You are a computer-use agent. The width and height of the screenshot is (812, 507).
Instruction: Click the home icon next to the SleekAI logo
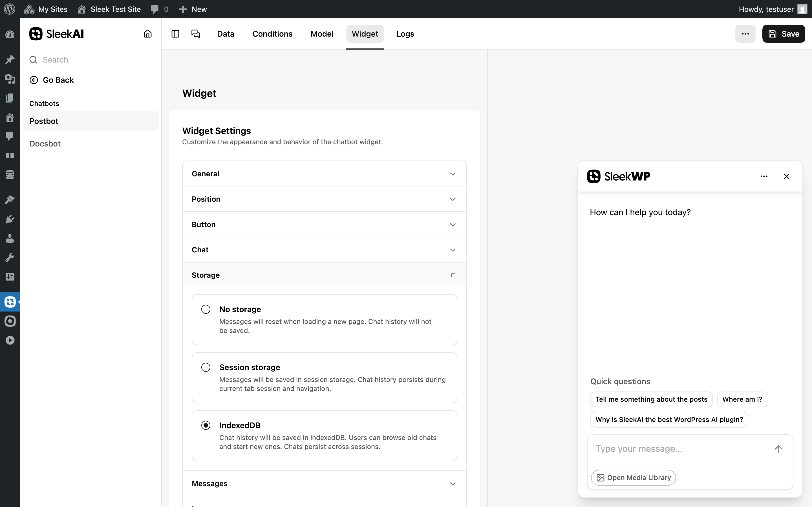(148, 34)
